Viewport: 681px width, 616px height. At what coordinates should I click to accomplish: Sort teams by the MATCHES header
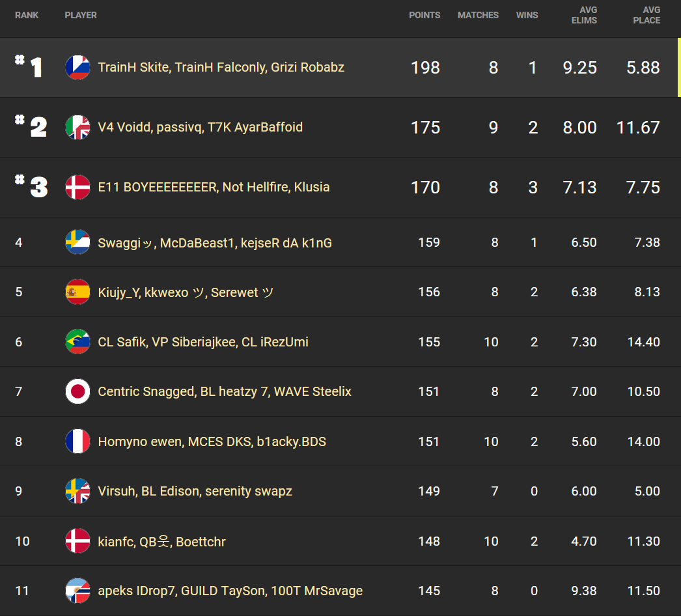(x=478, y=15)
